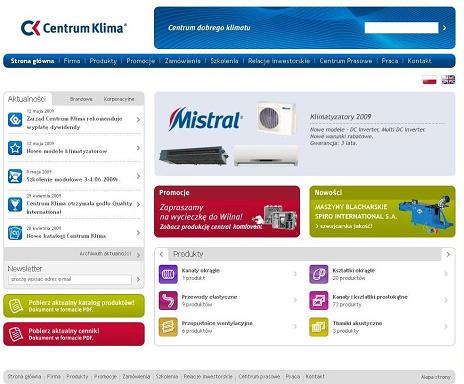Open the green Nowości Spiro machines banner
This screenshot has width=464, height=384.
click(382, 212)
